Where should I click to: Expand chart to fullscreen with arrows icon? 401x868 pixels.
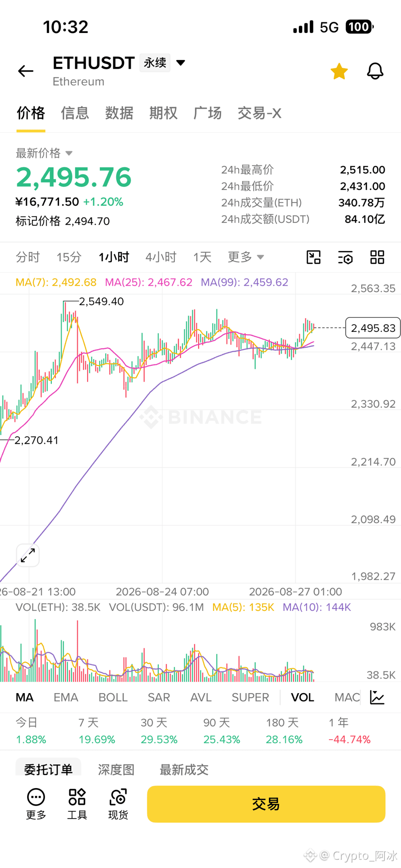pos(28,555)
